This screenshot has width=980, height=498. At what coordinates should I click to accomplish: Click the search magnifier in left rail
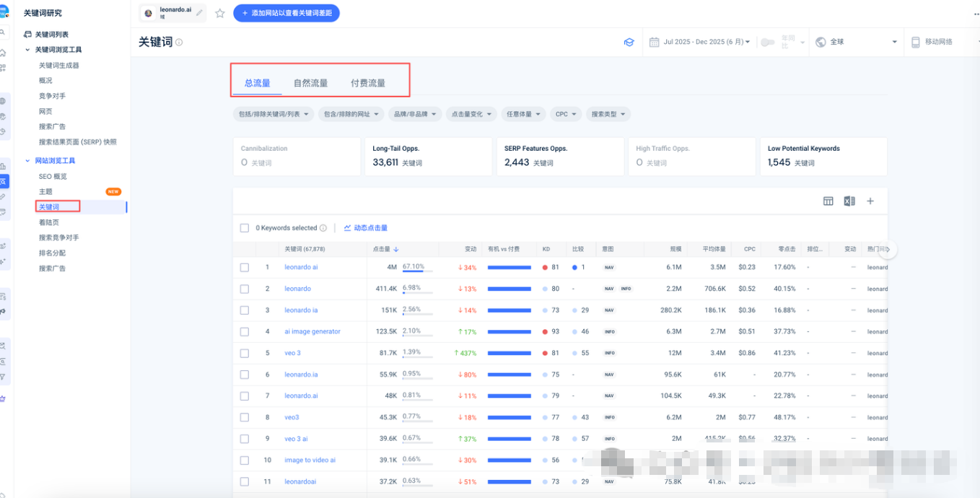coord(3,32)
